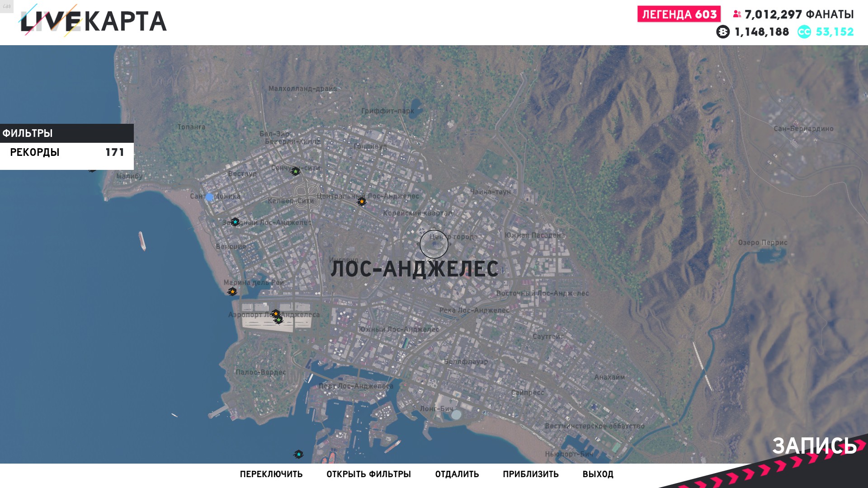
Task: Click the Бел-Эйр map label
Action: (274, 134)
